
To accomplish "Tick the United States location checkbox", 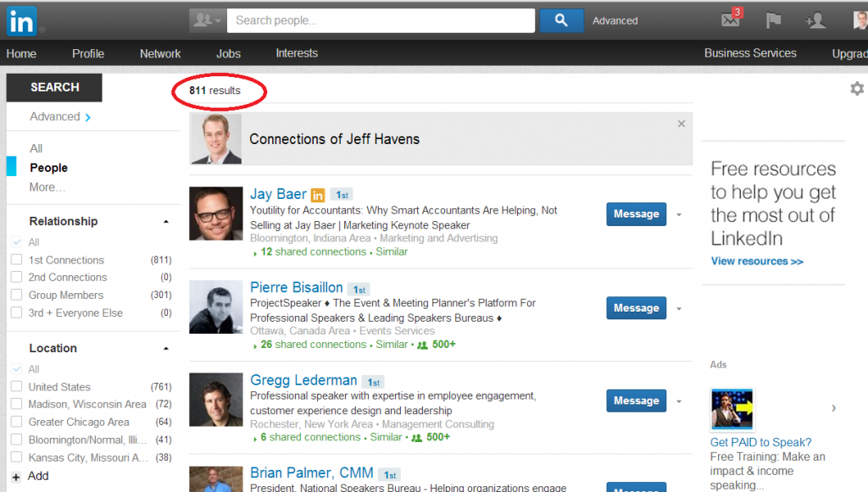I will (x=17, y=387).
